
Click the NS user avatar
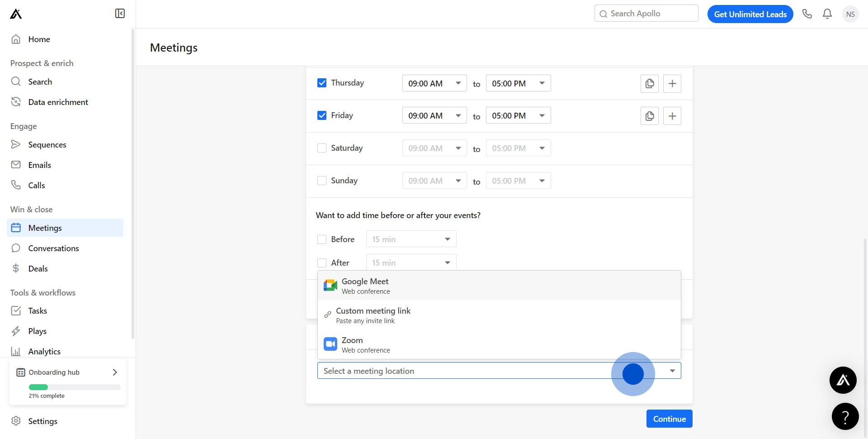[x=850, y=14]
